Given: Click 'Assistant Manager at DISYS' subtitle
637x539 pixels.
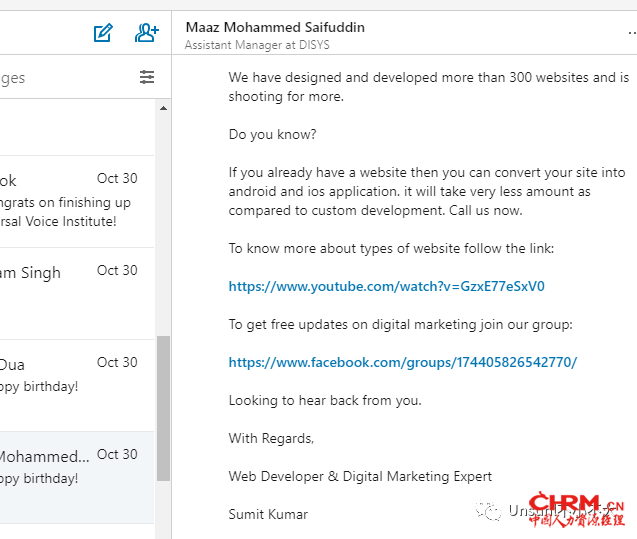Looking at the screenshot, I should pos(257,45).
